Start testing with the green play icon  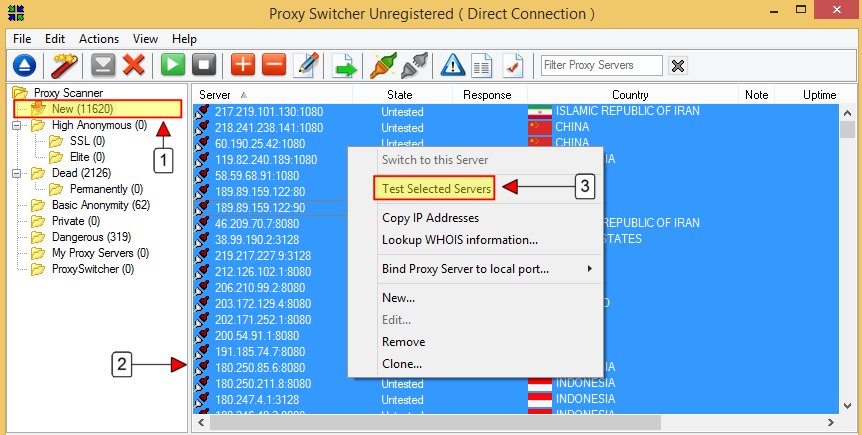pyautogui.click(x=173, y=65)
